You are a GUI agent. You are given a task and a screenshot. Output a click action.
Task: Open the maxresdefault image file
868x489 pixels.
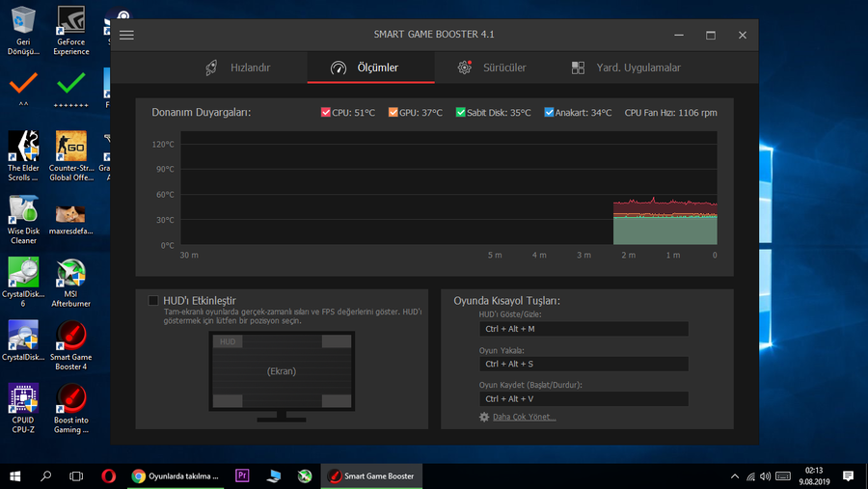click(x=70, y=219)
